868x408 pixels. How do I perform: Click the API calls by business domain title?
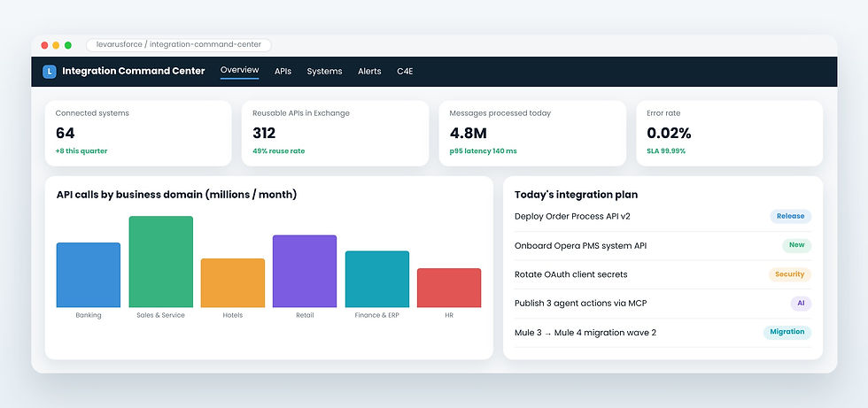176,195
